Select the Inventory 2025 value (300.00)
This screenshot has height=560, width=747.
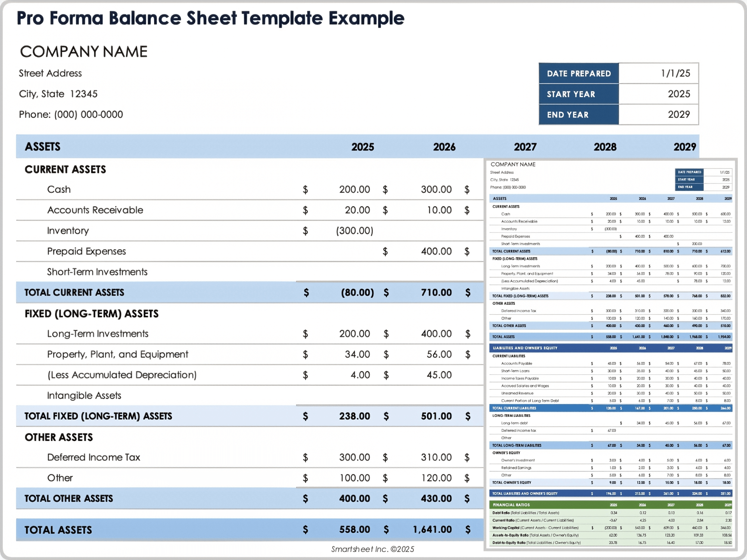click(354, 231)
